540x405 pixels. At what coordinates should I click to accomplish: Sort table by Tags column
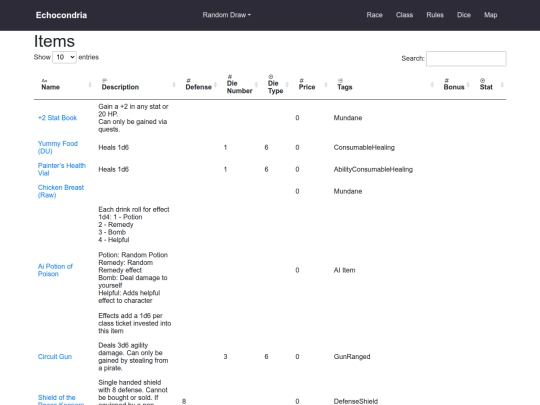(383, 85)
